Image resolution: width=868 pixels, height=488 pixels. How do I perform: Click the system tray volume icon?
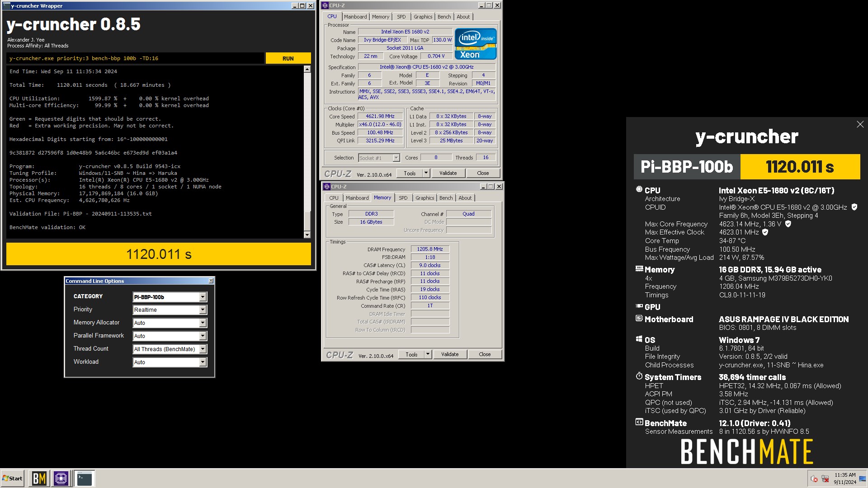(814, 479)
